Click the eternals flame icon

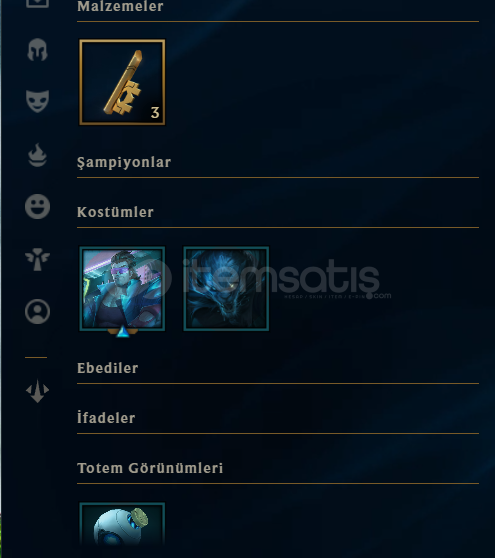[37, 155]
